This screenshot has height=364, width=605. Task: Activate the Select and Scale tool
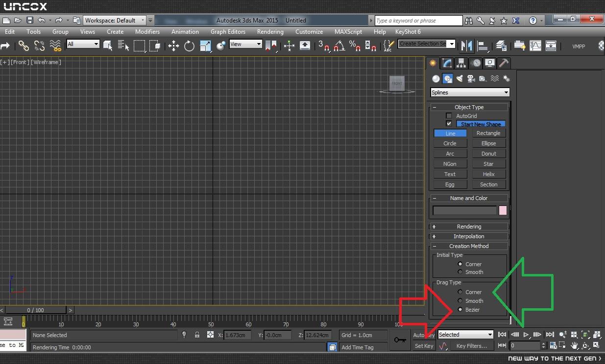205,45
